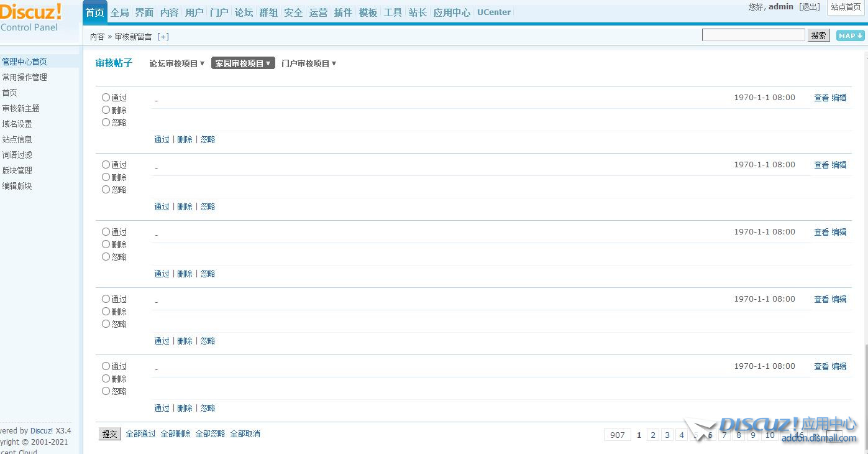Click the MAP navigation icon

point(850,35)
